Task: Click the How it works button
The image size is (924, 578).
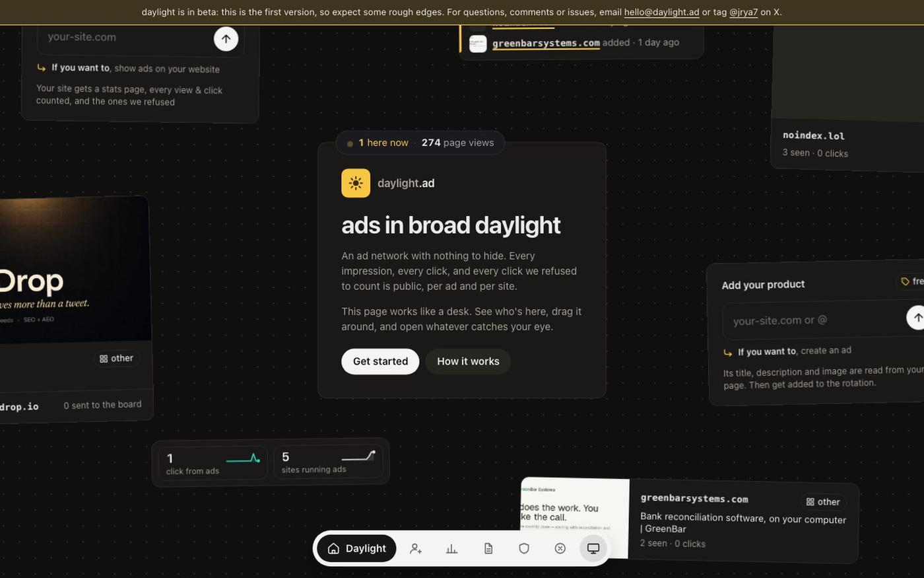Action: (x=468, y=361)
